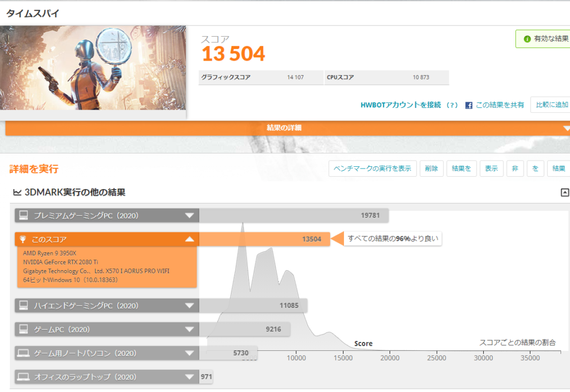
Task: Click monitor icon beside ゲームPC (2020)
Action: point(23,329)
